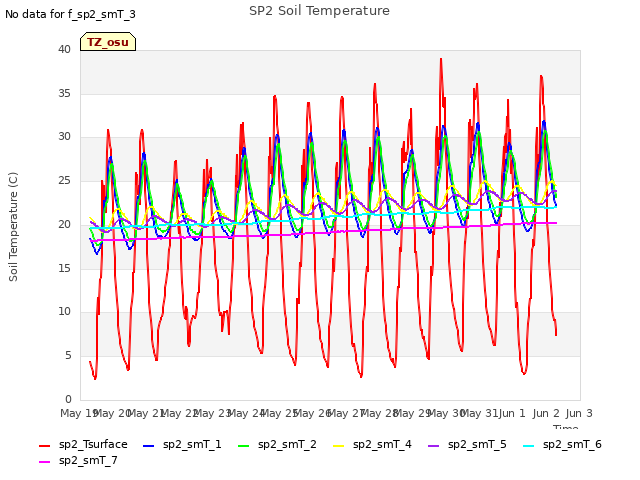Click the blue sp2_smT_1 legend swatch
Viewport: 640px width, 480px height.
149,446
